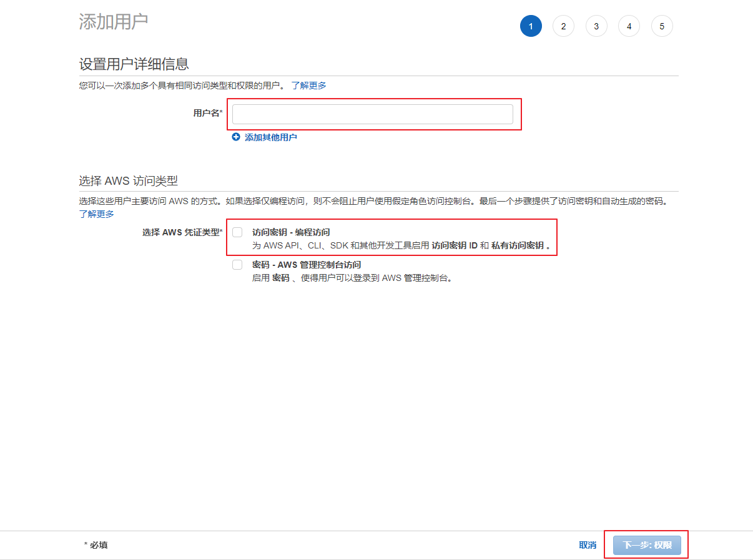Click 取消 to cancel adding user
The image size is (753, 560).
[x=587, y=545]
